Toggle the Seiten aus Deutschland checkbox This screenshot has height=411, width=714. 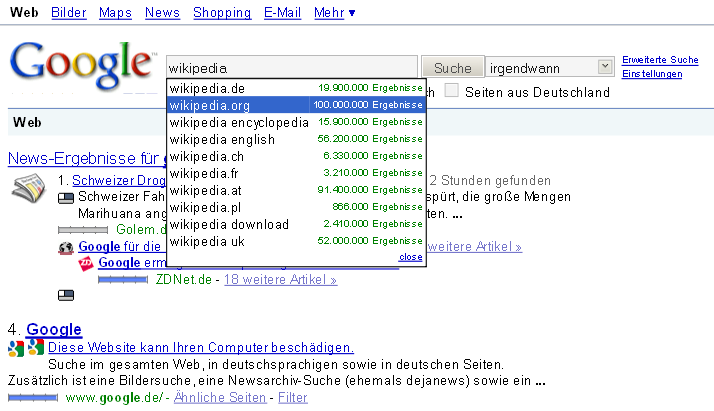(x=451, y=90)
